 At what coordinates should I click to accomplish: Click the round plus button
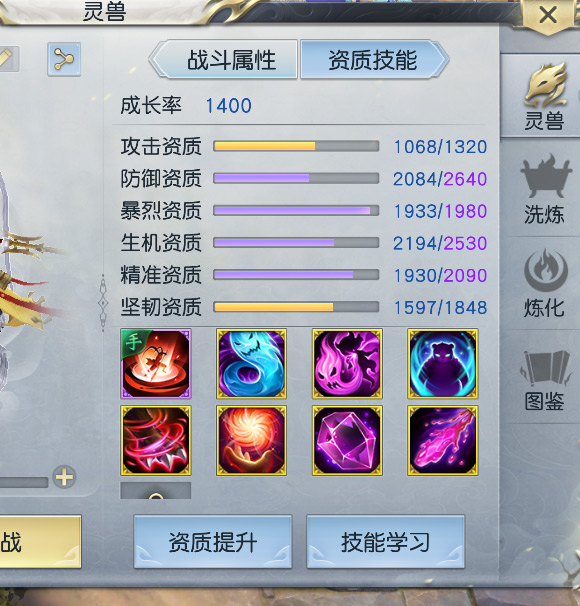click(64, 477)
